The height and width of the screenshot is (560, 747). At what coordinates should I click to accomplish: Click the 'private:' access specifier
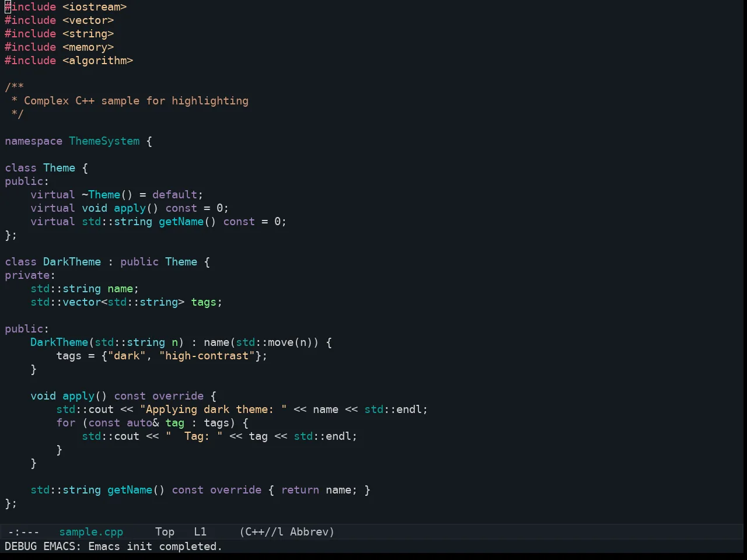click(30, 275)
